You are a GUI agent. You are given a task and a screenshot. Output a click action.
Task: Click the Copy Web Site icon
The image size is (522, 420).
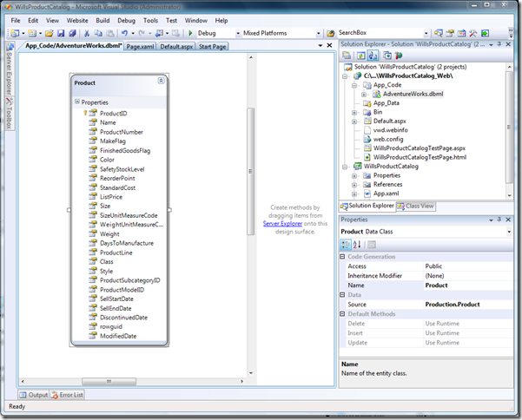pyautogui.click(x=387, y=56)
